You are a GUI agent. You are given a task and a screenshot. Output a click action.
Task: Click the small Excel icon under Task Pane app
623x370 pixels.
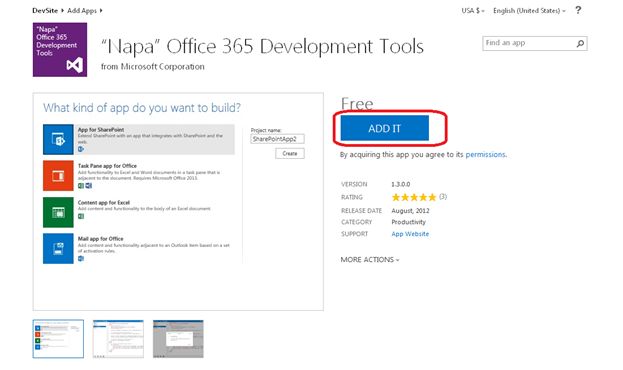(81, 186)
